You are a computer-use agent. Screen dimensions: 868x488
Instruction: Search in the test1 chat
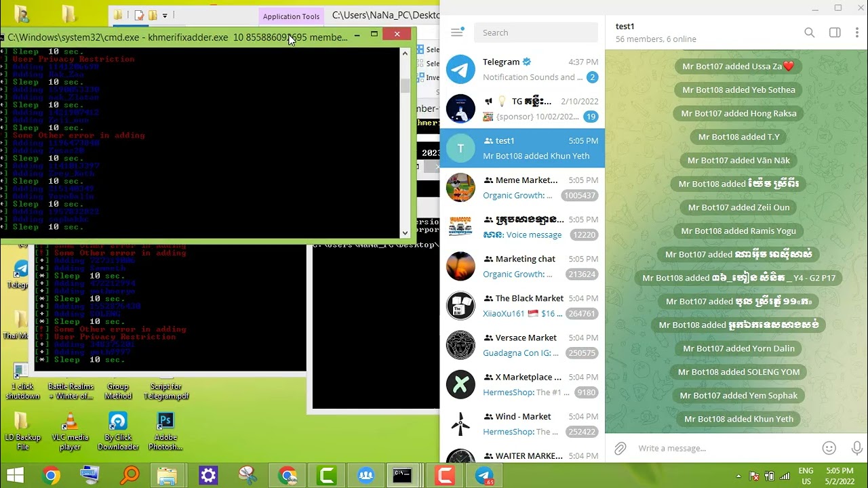[x=809, y=33]
